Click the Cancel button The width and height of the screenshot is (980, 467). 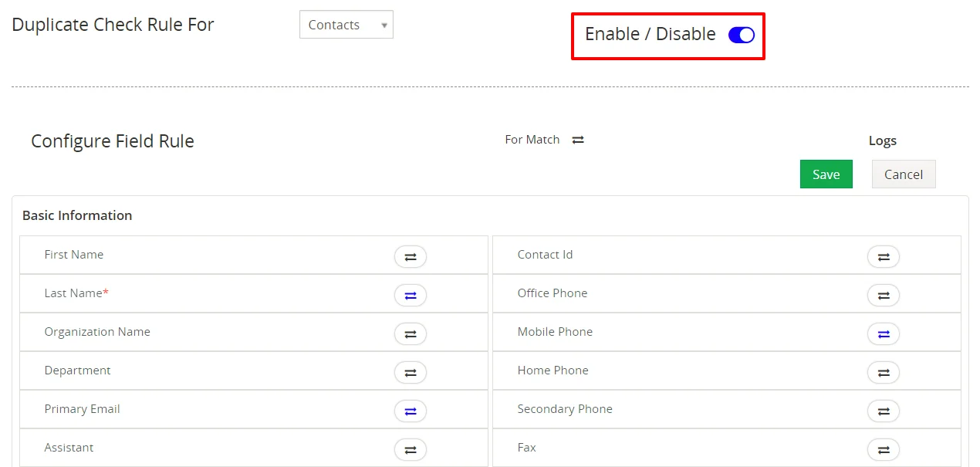point(903,174)
